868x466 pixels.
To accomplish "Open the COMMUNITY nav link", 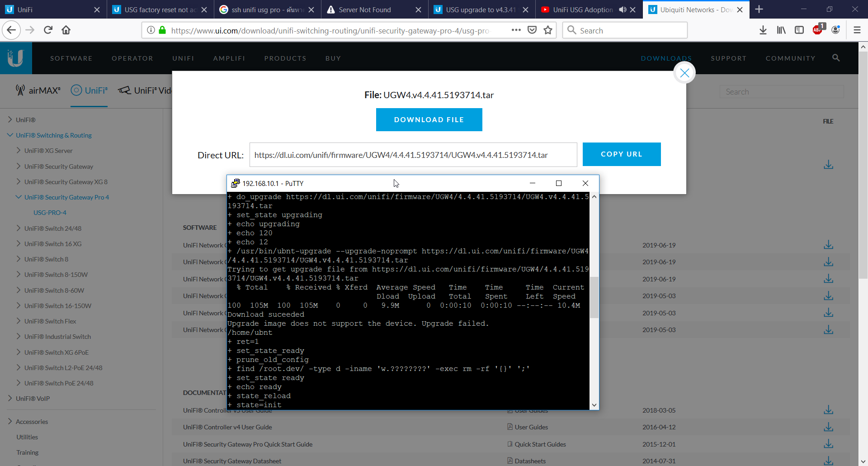I will pyautogui.click(x=790, y=58).
